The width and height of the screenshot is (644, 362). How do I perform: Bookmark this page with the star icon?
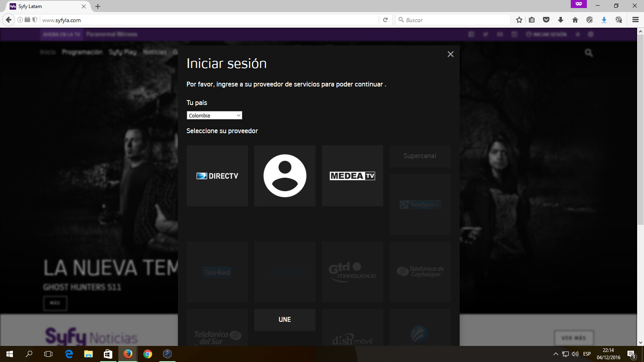519,20
